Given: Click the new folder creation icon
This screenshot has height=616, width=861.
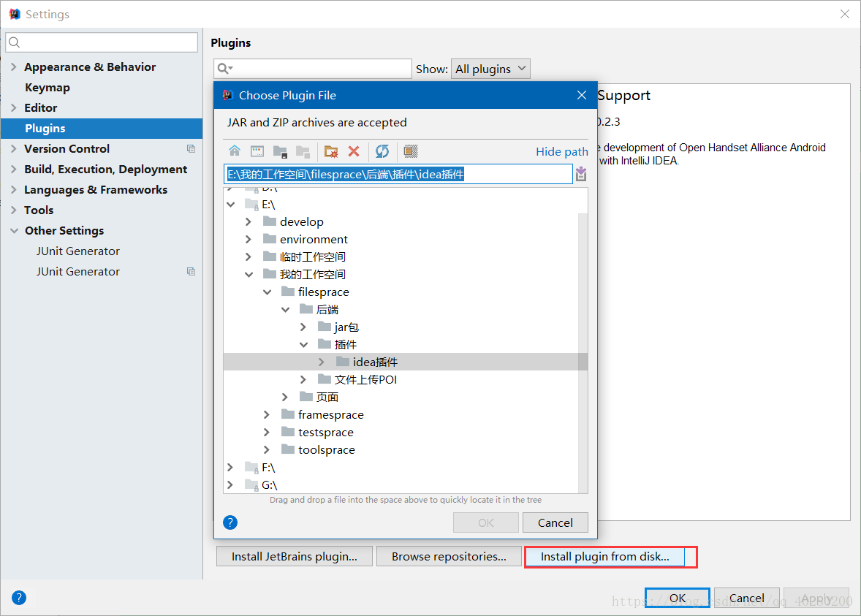Looking at the screenshot, I should point(330,151).
